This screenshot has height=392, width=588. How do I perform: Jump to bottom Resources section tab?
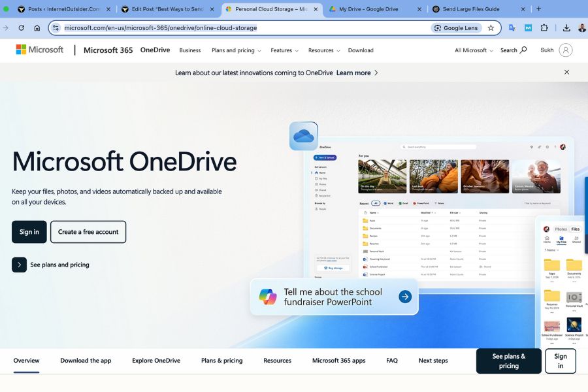point(277,361)
